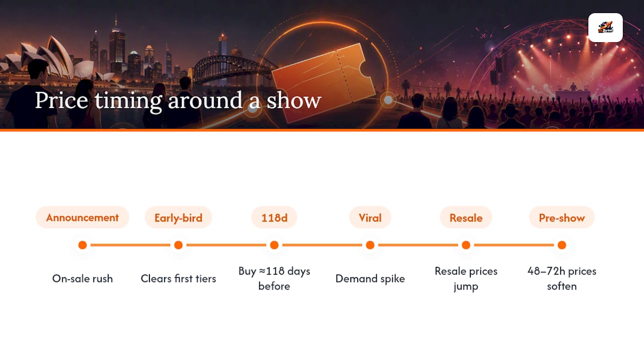Click the 'Clears first tiers' caption

(x=178, y=279)
